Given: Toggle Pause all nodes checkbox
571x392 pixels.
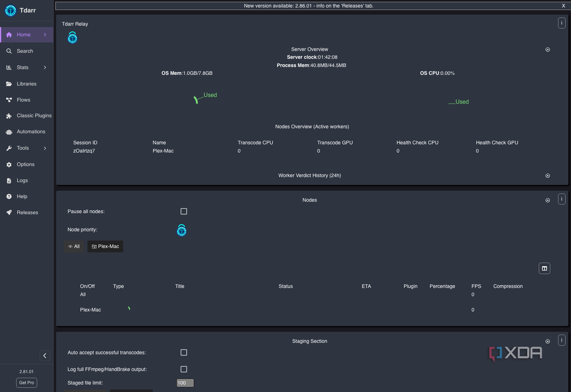Looking at the screenshot, I should pos(184,211).
